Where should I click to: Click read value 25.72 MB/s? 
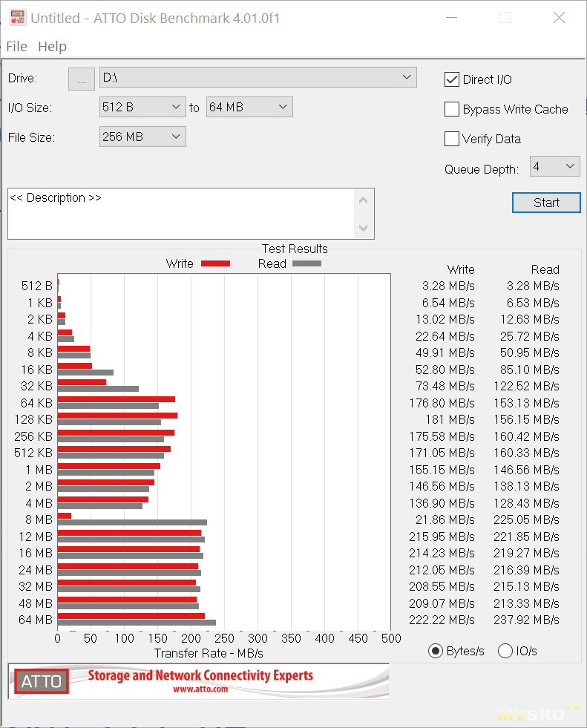pyautogui.click(x=530, y=336)
